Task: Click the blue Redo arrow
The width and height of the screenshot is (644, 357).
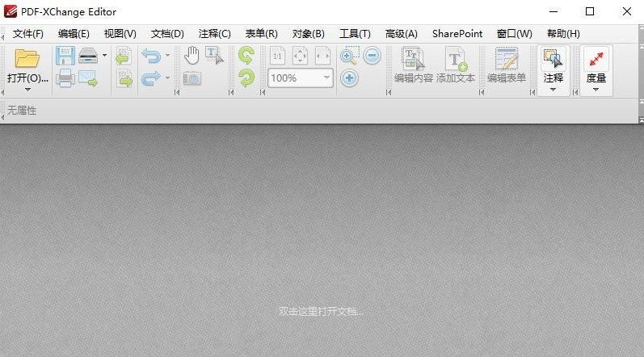Action: click(x=151, y=78)
